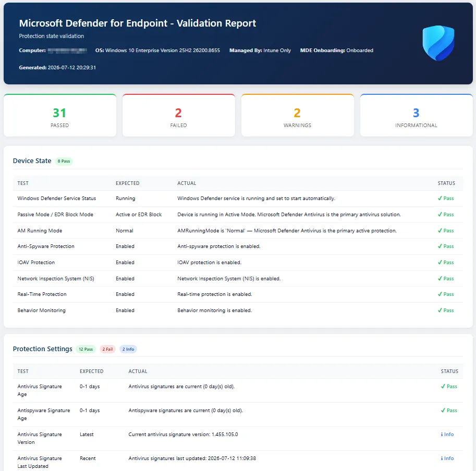Click 'Antivirus Signature Version' test name
Viewport: 476px width, 471px height.
[x=40, y=438]
